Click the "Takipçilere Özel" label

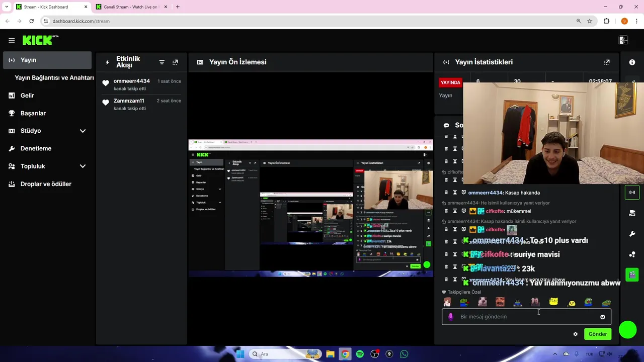(464, 292)
